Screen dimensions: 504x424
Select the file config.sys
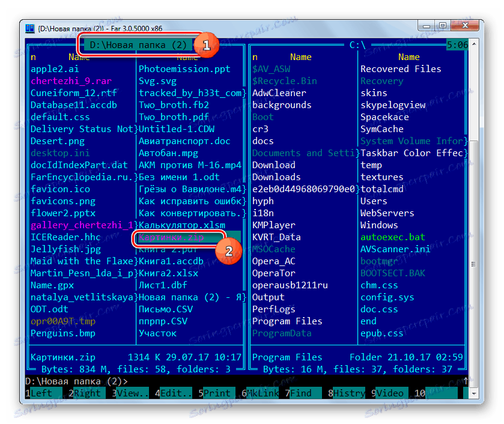click(387, 297)
